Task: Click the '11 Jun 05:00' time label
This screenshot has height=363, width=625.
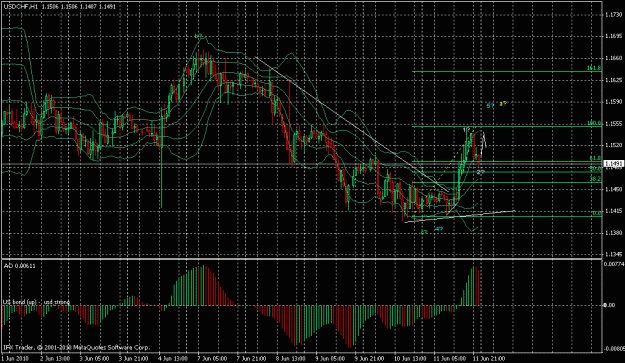Action: (450, 359)
